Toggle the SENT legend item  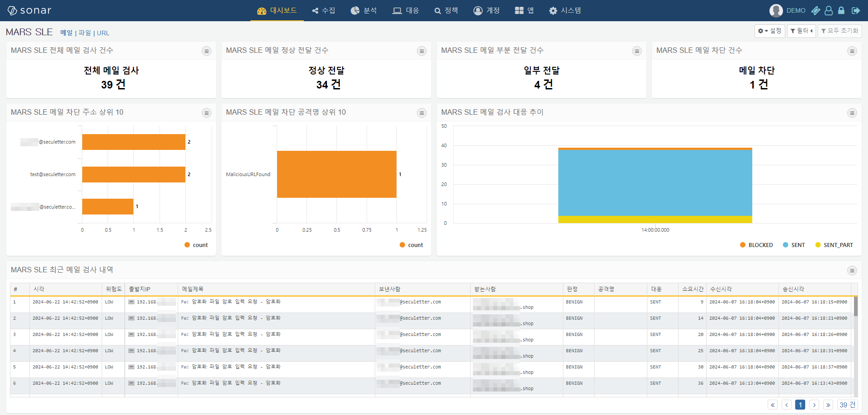tap(794, 245)
